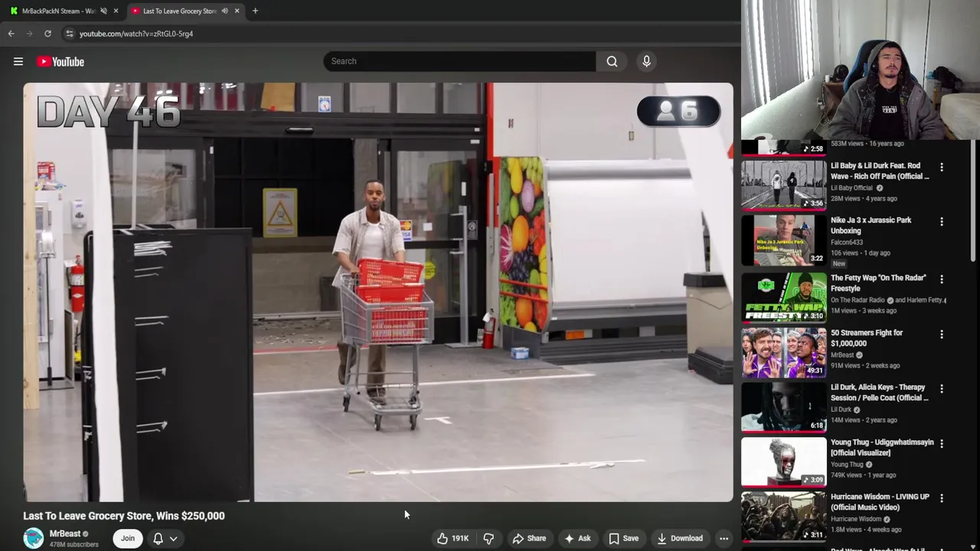Select the Last To Leave Grocery Store tab

(180, 11)
